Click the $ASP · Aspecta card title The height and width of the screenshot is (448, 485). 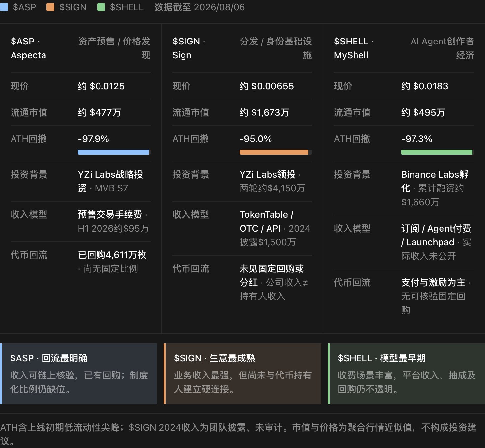pyautogui.click(x=28, y=48)
